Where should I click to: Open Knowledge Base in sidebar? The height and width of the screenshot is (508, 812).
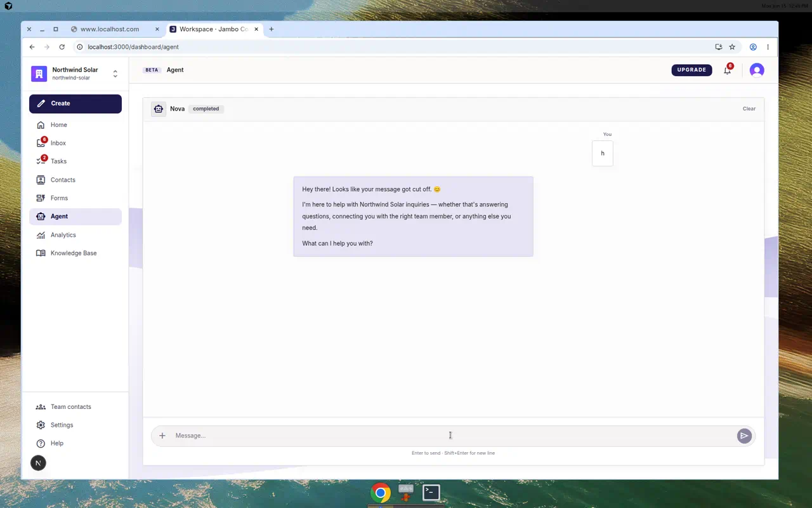pos(75,253)
